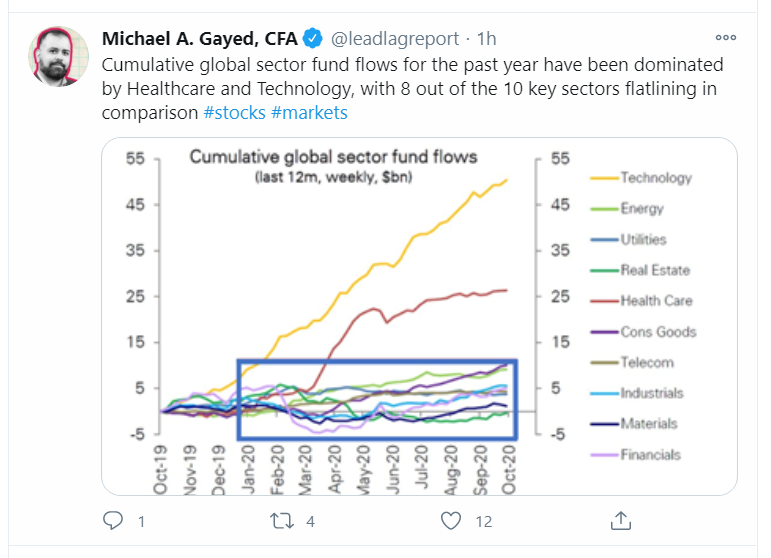This screenshot has width=771, height=558.
Task: Like the tweet with the heart icon
Action: [451, 520]
